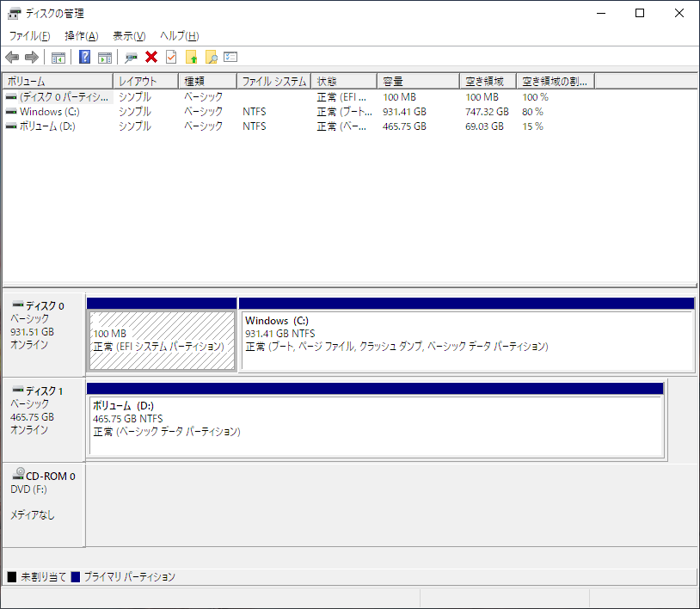The height and width of the screenshot is (609, 700).
Task: Sort by the 空き領域 column header
Action: point(488,81)
